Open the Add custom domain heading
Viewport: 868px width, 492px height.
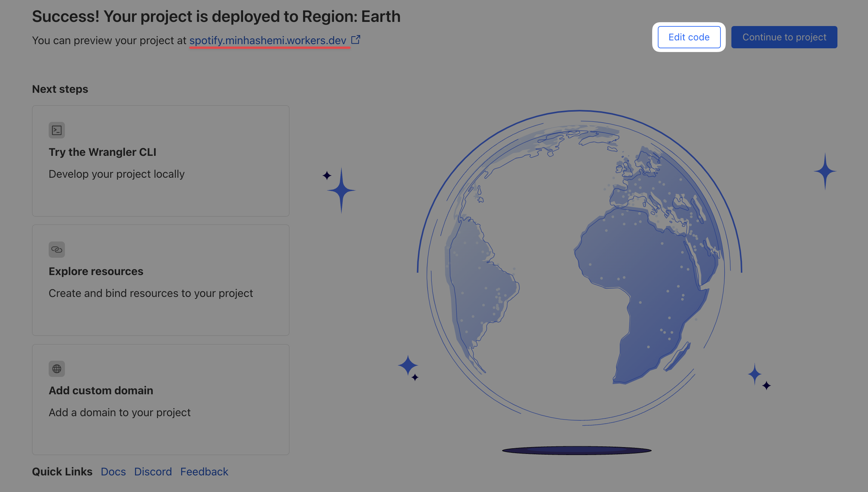tap(101, 391)
